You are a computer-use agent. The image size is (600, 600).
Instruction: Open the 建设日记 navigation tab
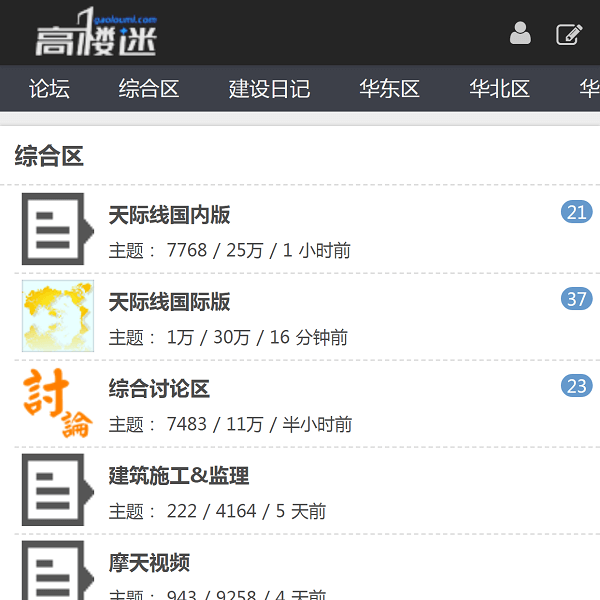point(269,89)
